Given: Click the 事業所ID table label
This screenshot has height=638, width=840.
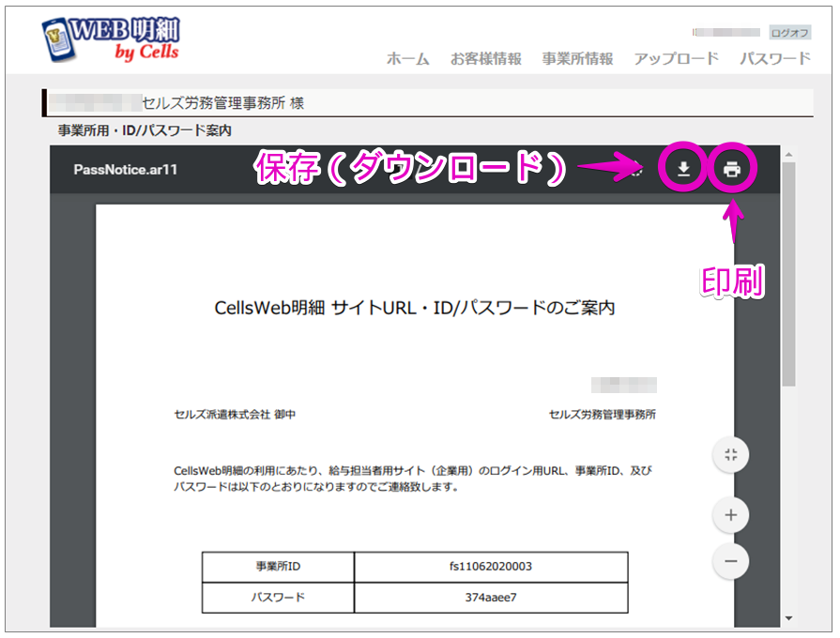Looking at the screenshot, I should point(278,566).
